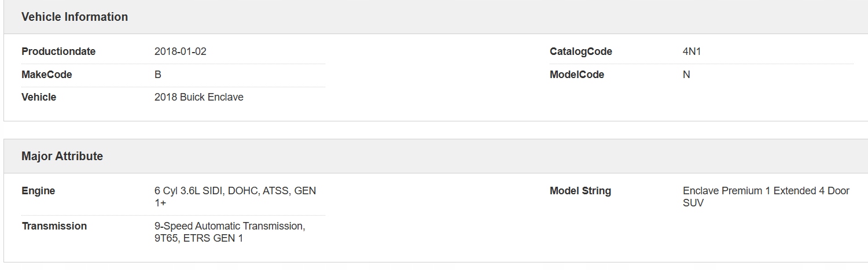The height and width of the screenshot is (270, 868).
Task: Click the 2018 Buick Enclave text
Action: 198,97
